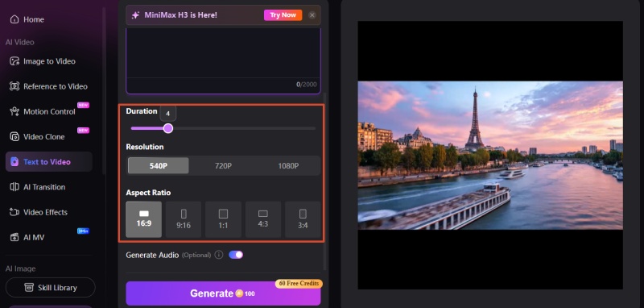This screenshot has height=308, width=644.
Task: Click the Home house icon
Action: click(14, 19)
